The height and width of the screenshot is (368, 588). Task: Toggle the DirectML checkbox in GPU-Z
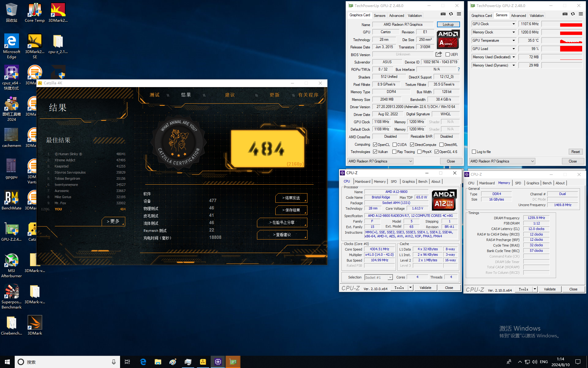coord(441,145)
